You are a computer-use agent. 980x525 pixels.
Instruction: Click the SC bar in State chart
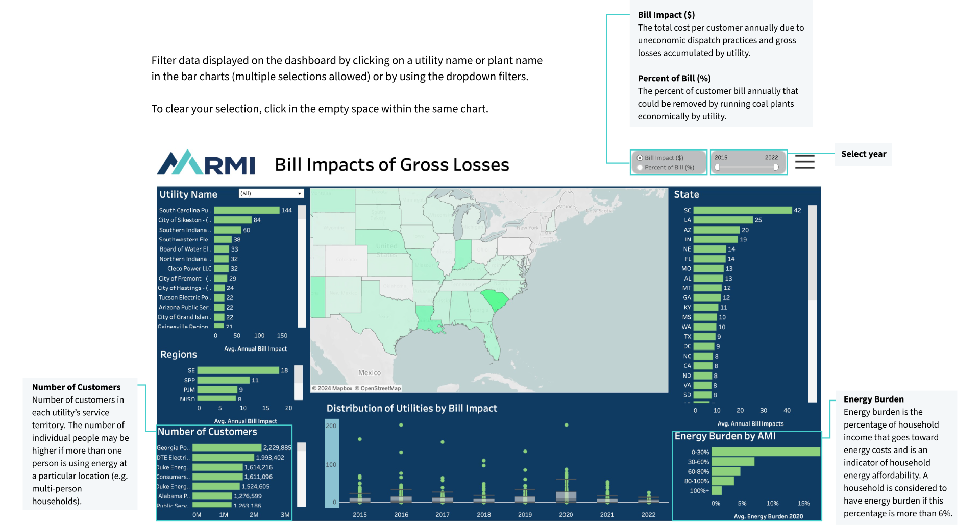[742, 210]
